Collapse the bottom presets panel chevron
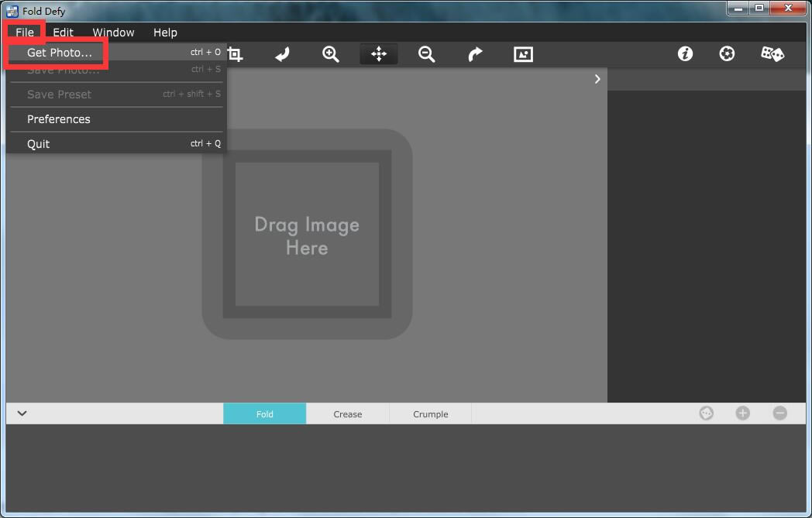Viewport: 812px width, 518px height. 22,413
